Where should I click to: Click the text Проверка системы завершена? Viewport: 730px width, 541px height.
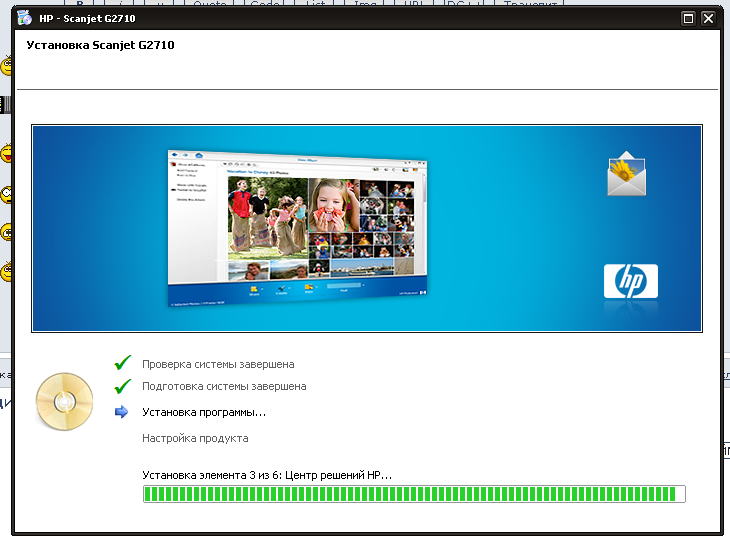[x=218, y=364]
